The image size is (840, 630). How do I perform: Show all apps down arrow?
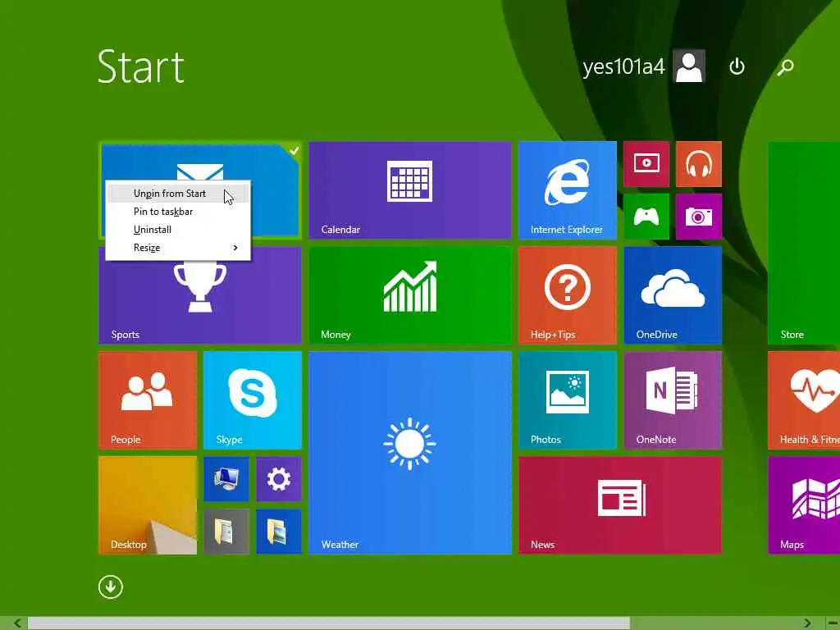pos(111,587)
